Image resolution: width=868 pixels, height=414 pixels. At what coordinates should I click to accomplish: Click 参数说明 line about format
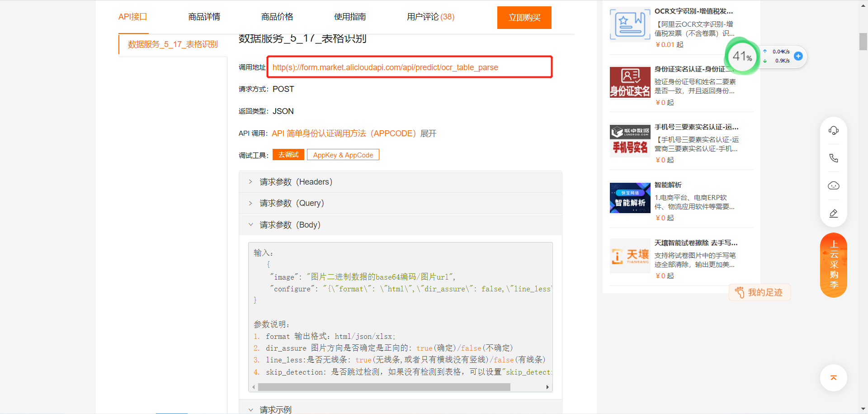click(x=325, y=336)
